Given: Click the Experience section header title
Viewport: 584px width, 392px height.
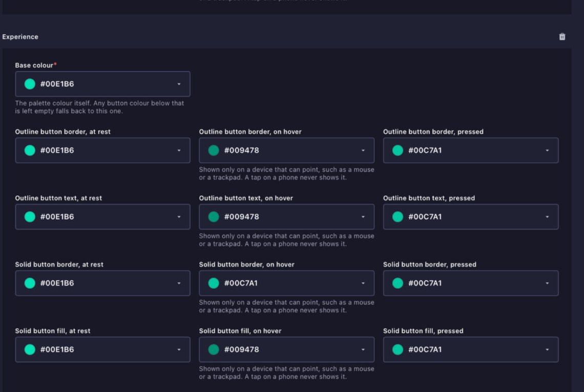Looking at the screenshot, I should pyautogui.click(x=20, y=36).
